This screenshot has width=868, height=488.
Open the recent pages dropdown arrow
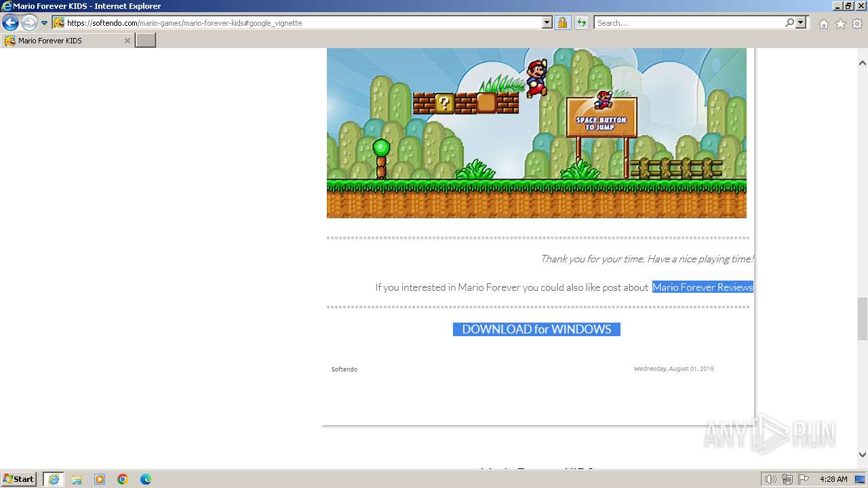(x=45, y=23)
